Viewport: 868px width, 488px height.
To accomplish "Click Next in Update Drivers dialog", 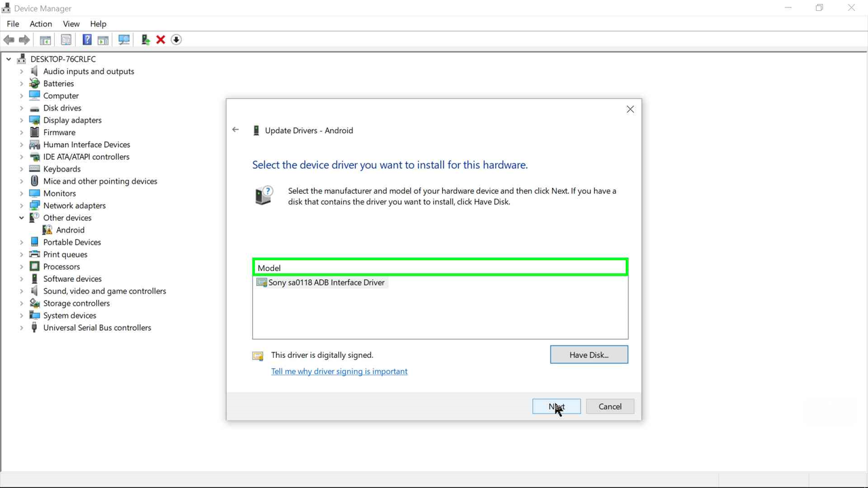I will pos(556,407).
